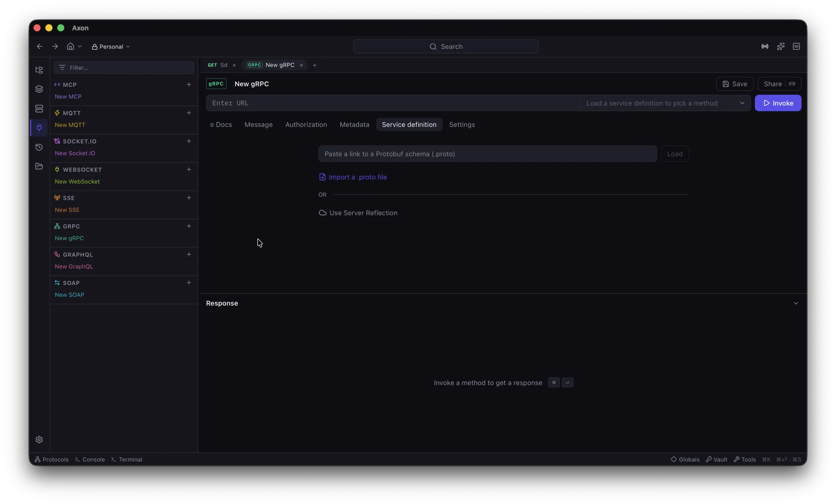
Task: Select New SOAP in the sidebar
Action: (69, 295)
